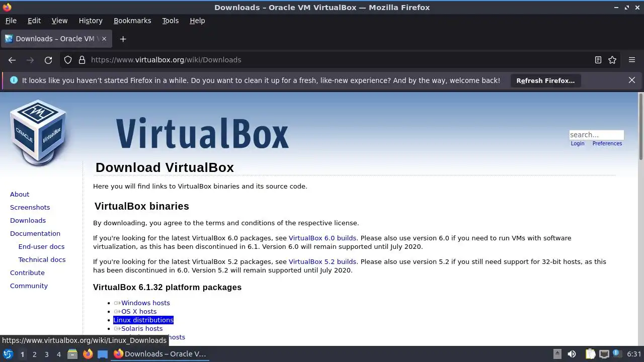Open the Edit menu
The width and height of the screenshot is (644, 362).
(34, 21)
